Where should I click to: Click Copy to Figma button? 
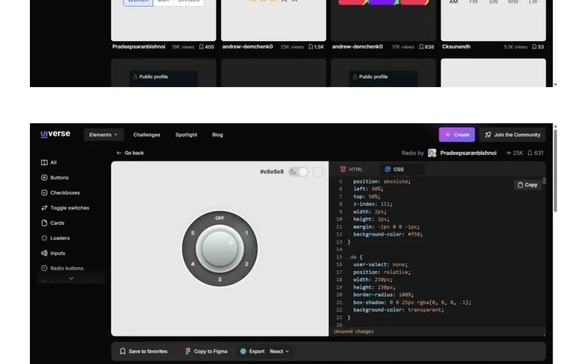206,351
